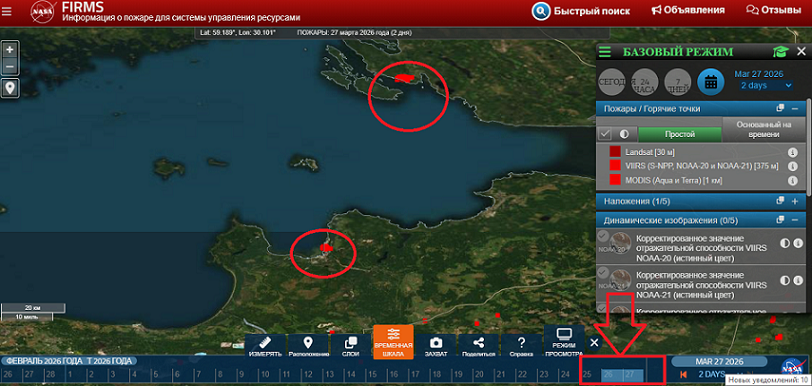Open Быстрый поиск quick search
812x386 pixels.
coord(582,10)
